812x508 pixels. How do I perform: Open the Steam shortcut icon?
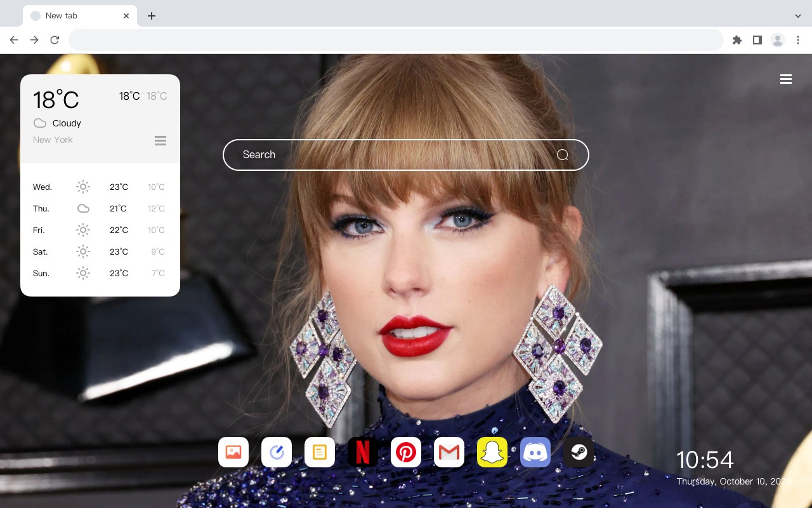pos(579,452)
